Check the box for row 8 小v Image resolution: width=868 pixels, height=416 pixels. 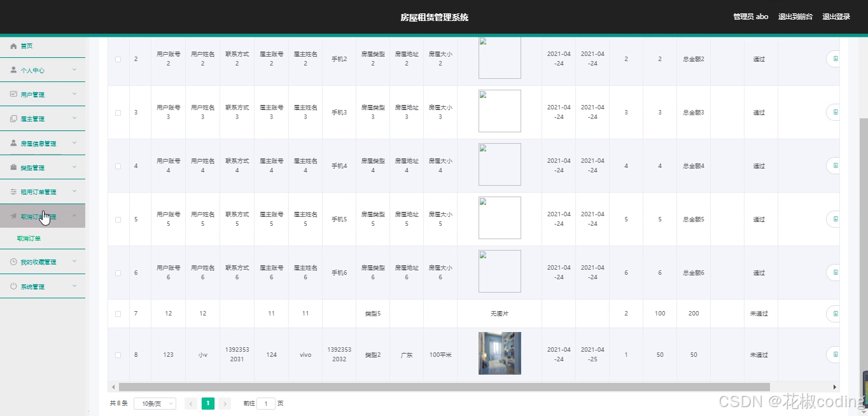coord(118,355)
